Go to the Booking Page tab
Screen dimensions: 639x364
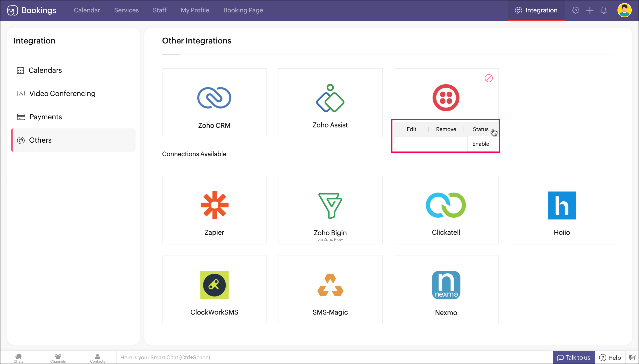[x=243, y=10]
